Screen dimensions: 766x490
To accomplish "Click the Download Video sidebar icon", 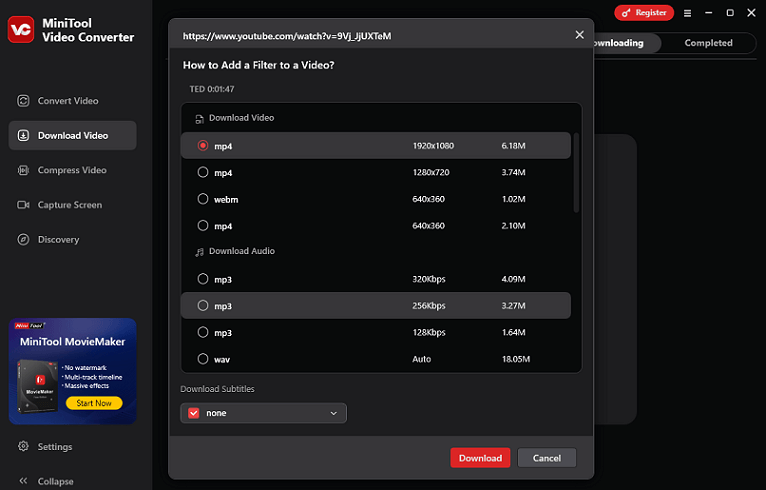I will point(23,135).
